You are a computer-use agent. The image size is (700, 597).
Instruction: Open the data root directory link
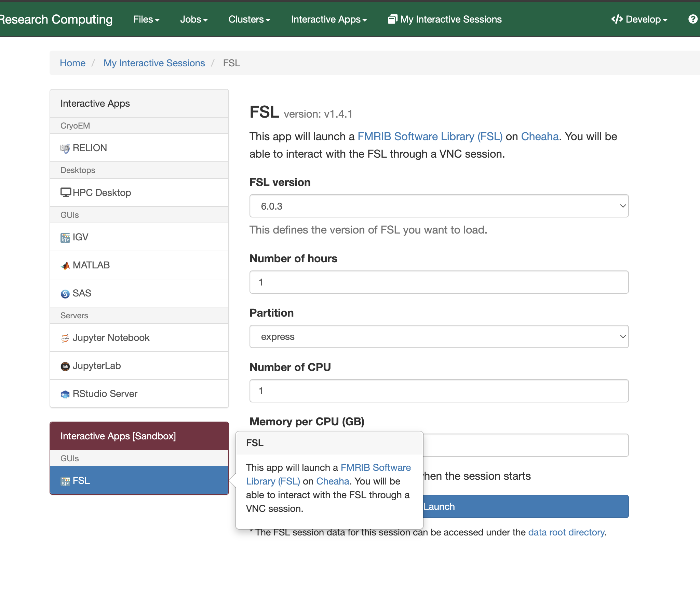pyautogui.click(x=566, y=532)
